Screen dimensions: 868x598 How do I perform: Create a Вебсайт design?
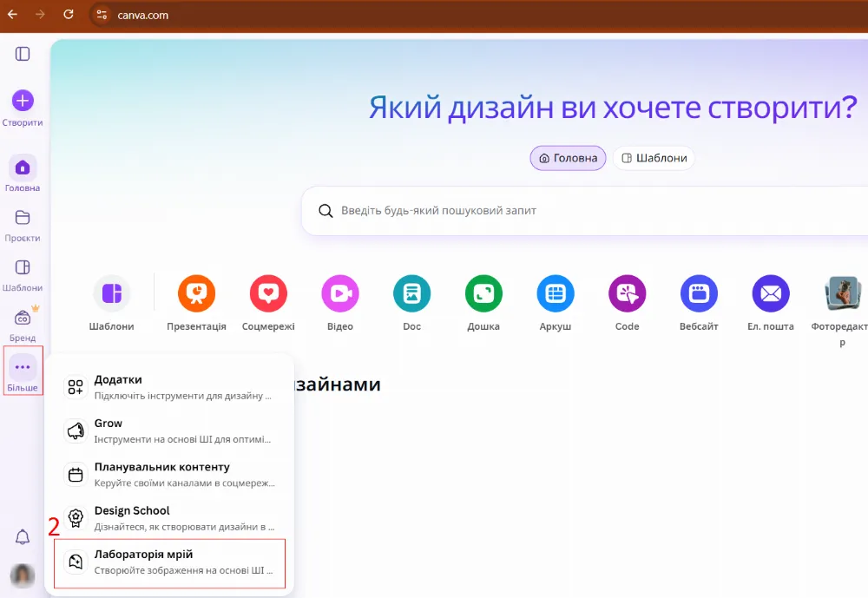pyautogui.click(x=699, y=293)
